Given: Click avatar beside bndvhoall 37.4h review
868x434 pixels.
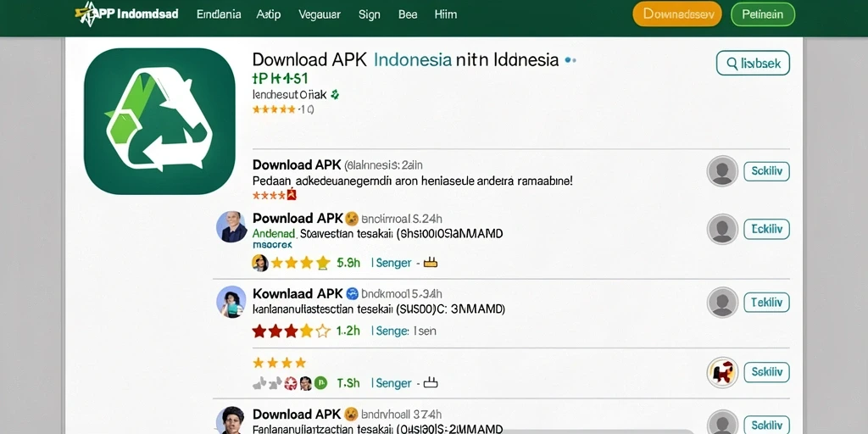Looking at the screenshot, I should [231, 420].
